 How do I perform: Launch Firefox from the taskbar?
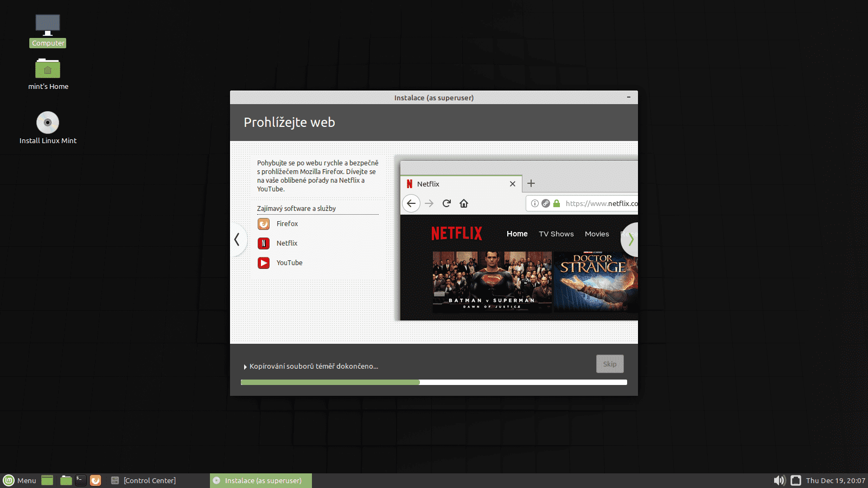tap(95, 480)
